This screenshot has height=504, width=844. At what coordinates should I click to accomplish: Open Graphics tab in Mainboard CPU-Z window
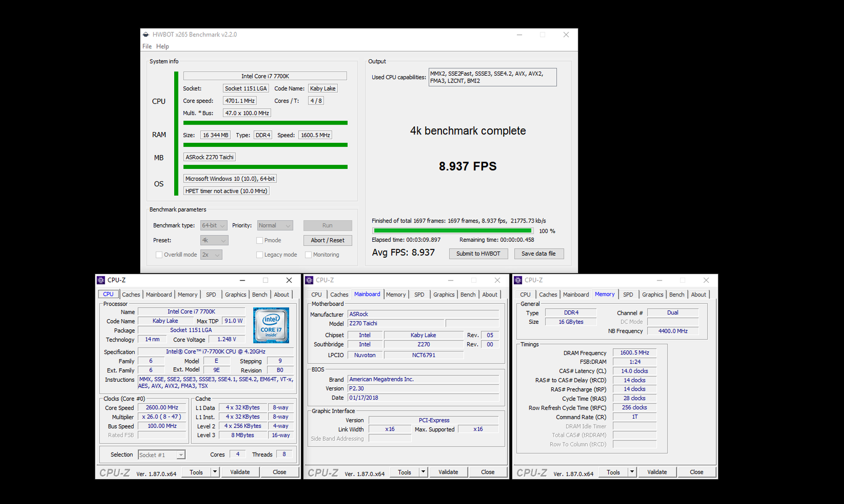pos(444,294)
